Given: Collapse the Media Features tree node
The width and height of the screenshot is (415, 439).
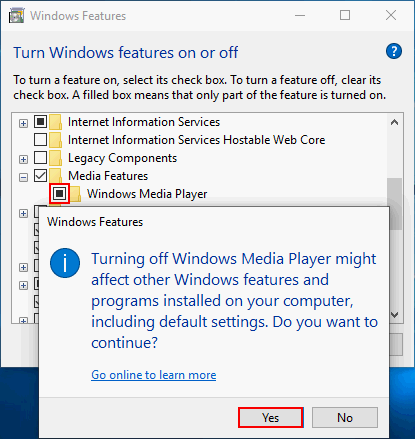Looking at the screenshot, I should pyautogui.click(x=23, y=177).
